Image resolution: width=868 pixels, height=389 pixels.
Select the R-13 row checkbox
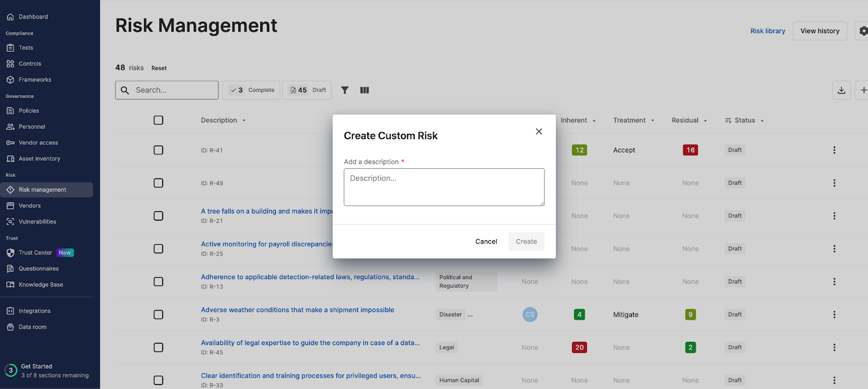coord(158,281)
